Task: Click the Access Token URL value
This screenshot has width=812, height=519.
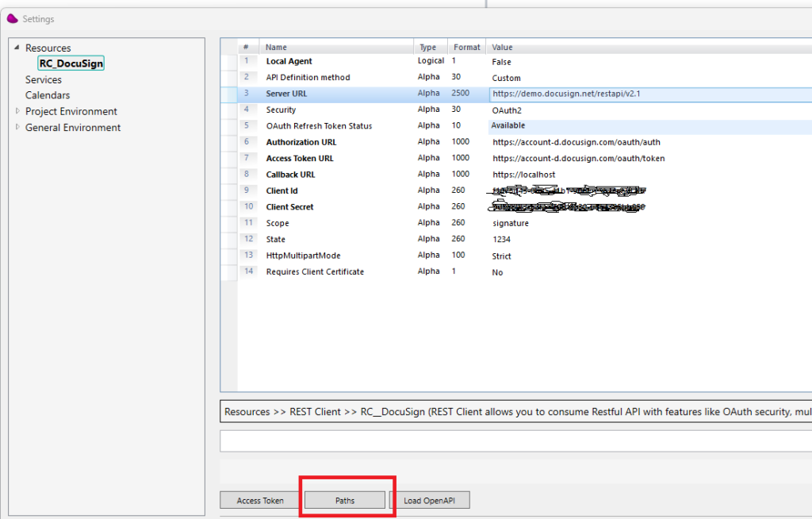Action: click(578, 158)
